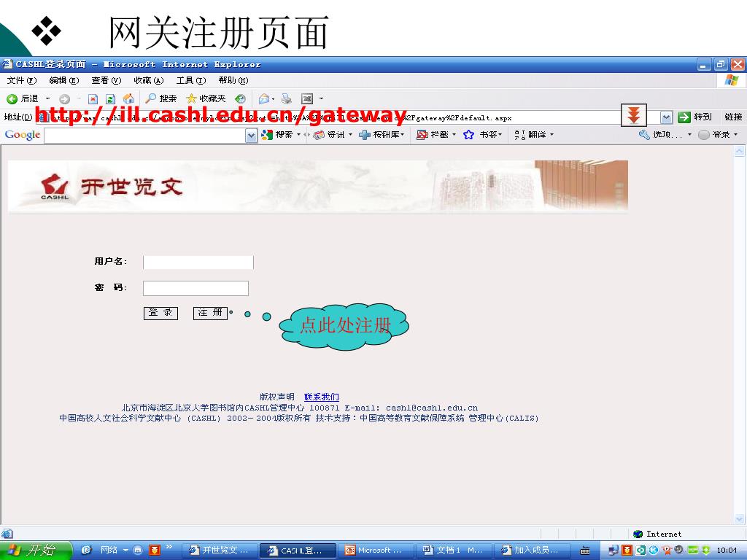Click the 链接 links toolbar label
The image size is (747, 560).
click(x=733, y=117)
